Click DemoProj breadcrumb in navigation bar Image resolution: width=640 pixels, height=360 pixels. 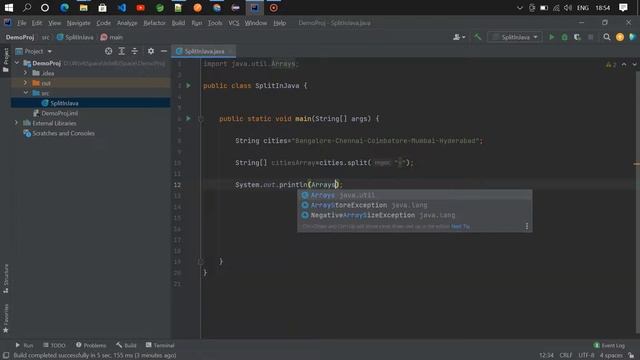pyautogui.click(x=20, y=37)
